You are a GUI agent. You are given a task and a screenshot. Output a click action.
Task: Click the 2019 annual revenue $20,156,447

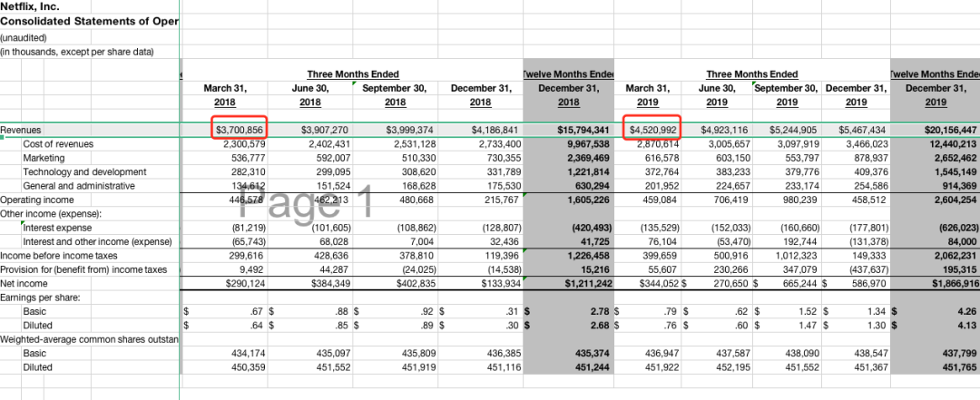pyautogui.click(x=950, y=130)
